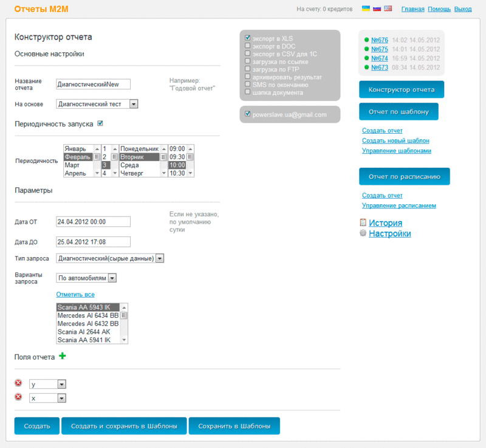
Task: Select 'Четверг' in weekday list
Action: [x=140, y=173]
